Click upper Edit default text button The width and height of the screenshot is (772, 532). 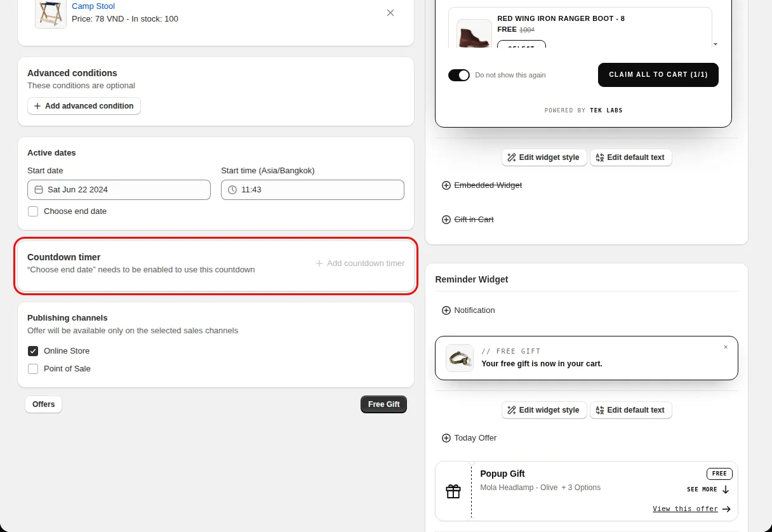[631, 157]
